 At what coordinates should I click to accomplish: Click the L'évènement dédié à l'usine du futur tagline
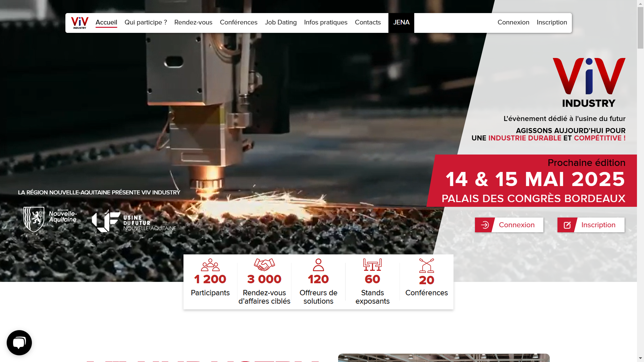point(564,119)
